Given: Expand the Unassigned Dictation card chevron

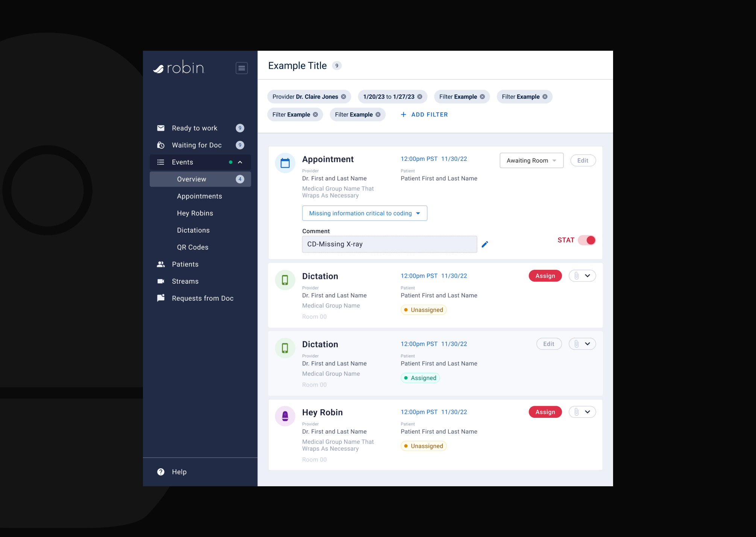Looking at the screenshot, I should 588,276.
